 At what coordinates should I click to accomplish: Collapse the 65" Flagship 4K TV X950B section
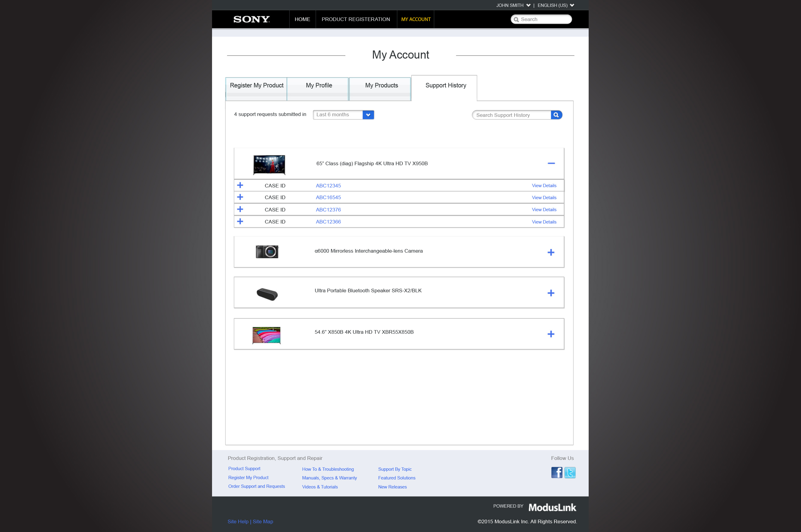(551, 163)
